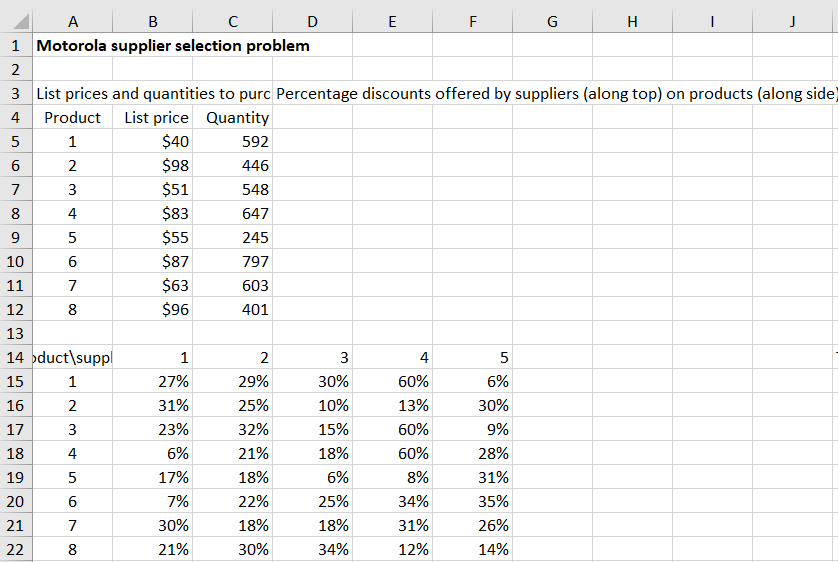The height and width of the screenshot is (562, 838).
Task: Select the 60% cell in row 15
Action: [392, 381]
